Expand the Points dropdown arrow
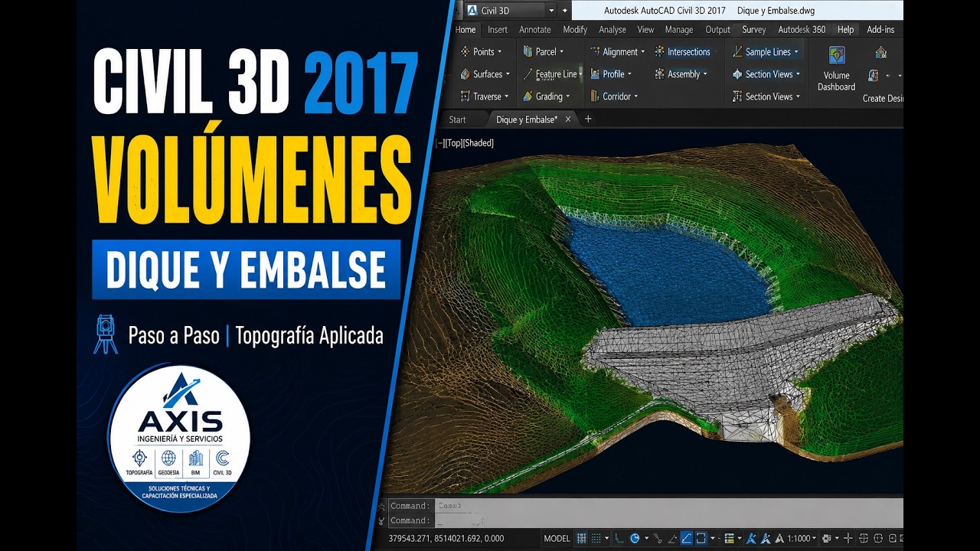 [x=500, y=52]
